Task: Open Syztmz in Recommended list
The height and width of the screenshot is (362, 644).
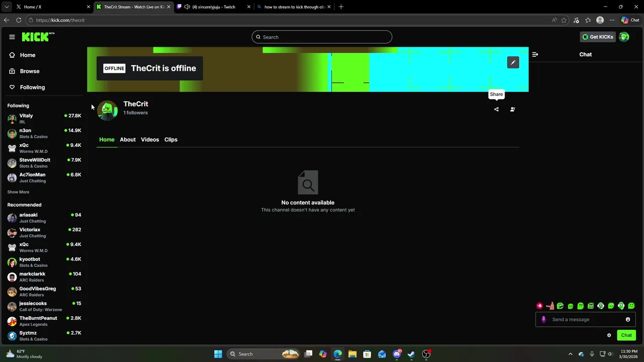Action: click(44, 336)
